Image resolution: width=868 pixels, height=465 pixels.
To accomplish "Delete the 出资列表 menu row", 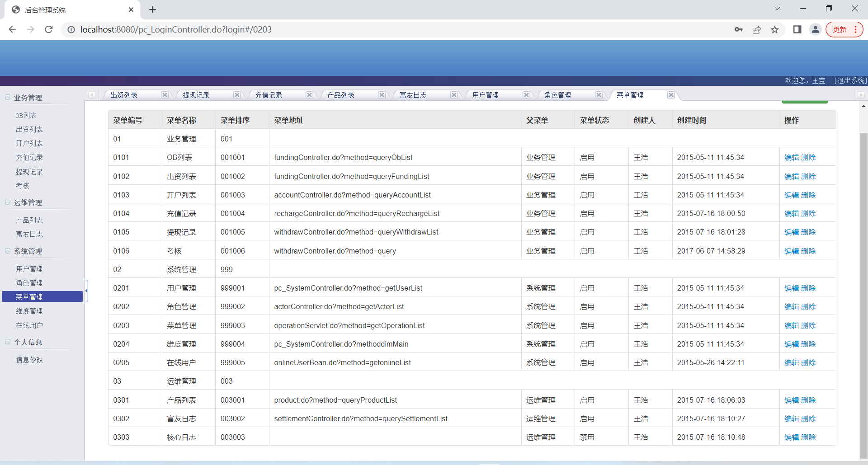I will pos(808,176).
